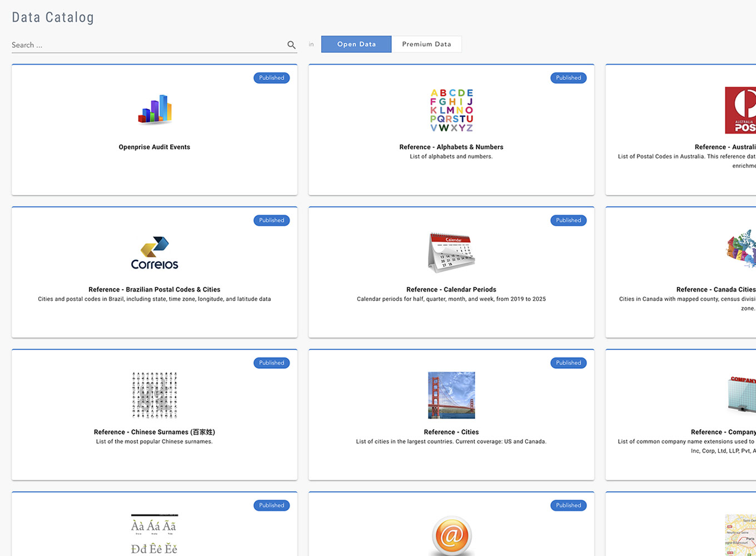The height and width of the screenshot is (556, 756).
Task: Open Reference - Calendar Periods title
Action: pos(451,290)
